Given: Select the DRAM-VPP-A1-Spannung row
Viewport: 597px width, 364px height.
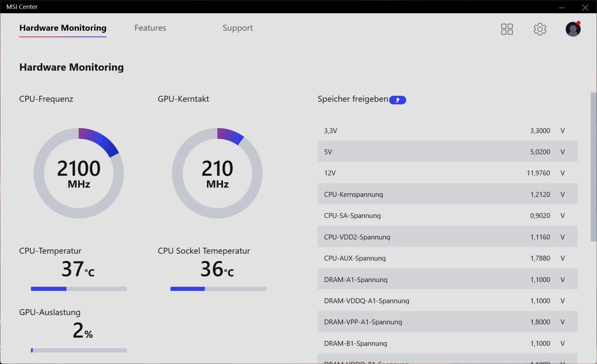Looking at the screenshot, I should point(447,322).
